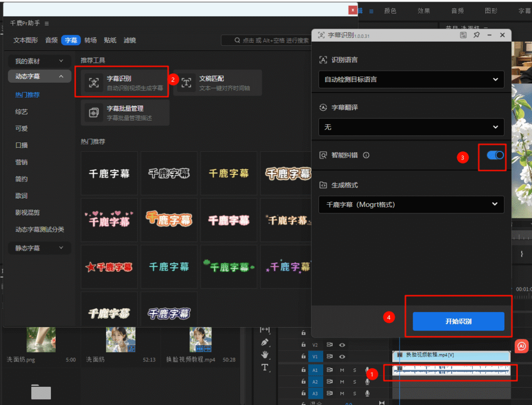The width and height of the screenshot is (532, 405).
Task: Select the Hand tool in timeline toolbar
Action: click(265, 355)
